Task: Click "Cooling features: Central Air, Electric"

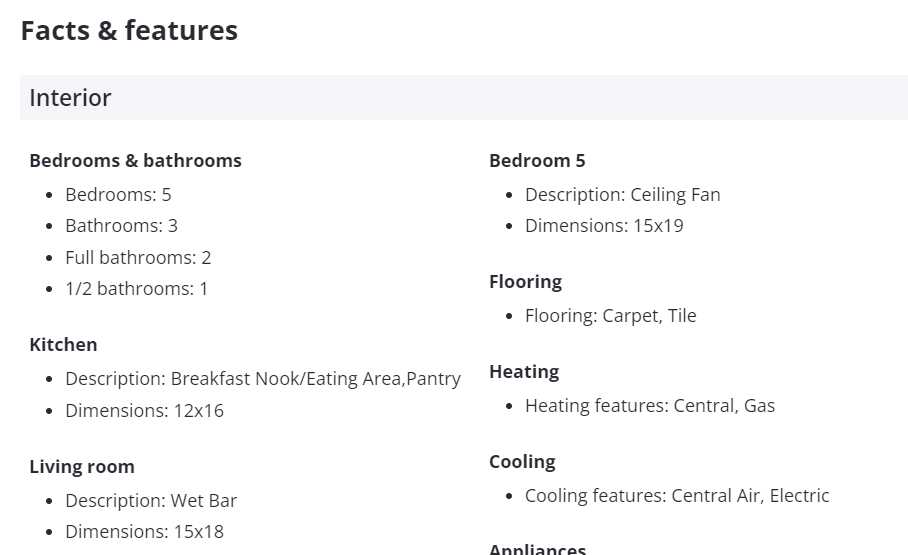Action: click(677, 496)
